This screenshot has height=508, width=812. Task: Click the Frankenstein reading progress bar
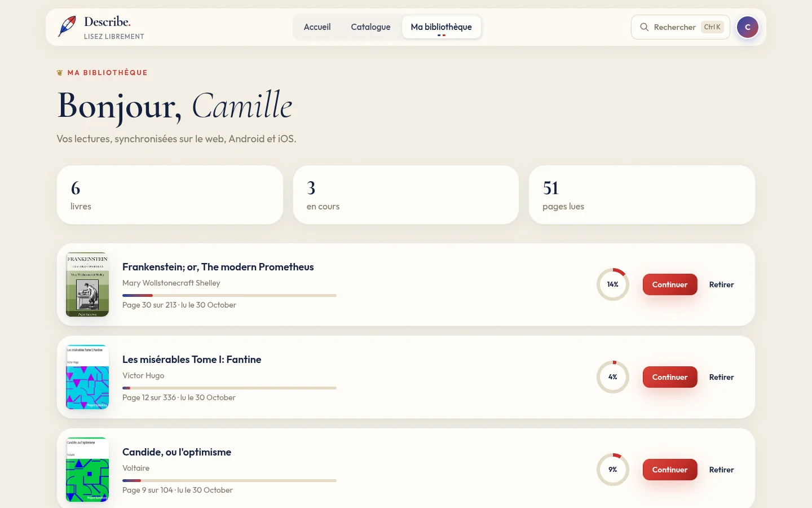tap(230, 295)
